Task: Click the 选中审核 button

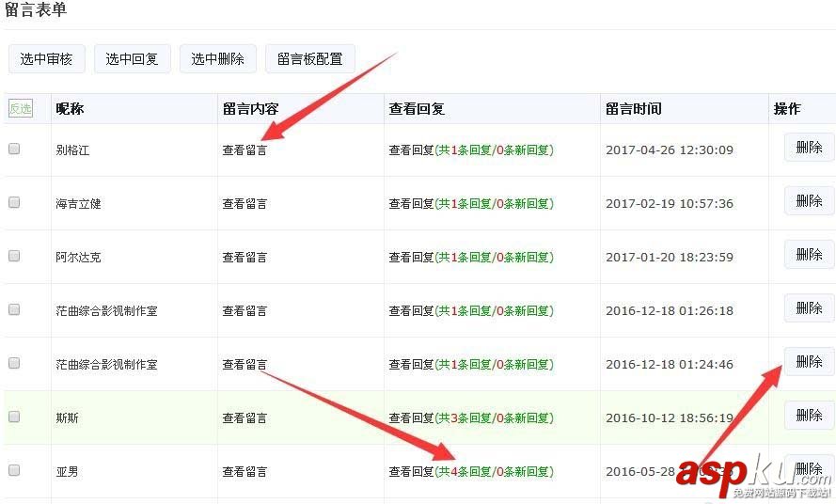Action: pos(46,58)
